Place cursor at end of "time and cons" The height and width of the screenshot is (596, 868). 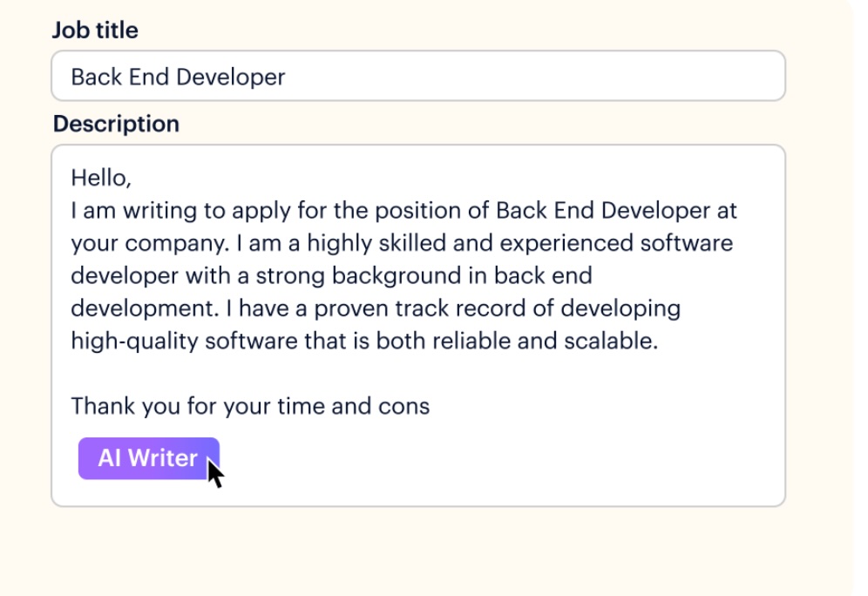pyautogui.click(x=431, y=406)
